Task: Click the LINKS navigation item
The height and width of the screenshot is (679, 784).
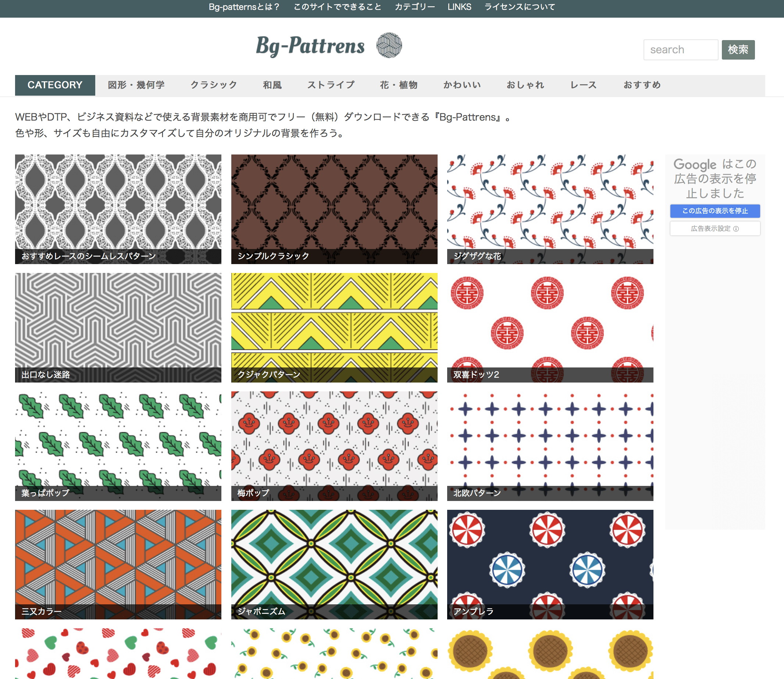Action: [462, 8]
